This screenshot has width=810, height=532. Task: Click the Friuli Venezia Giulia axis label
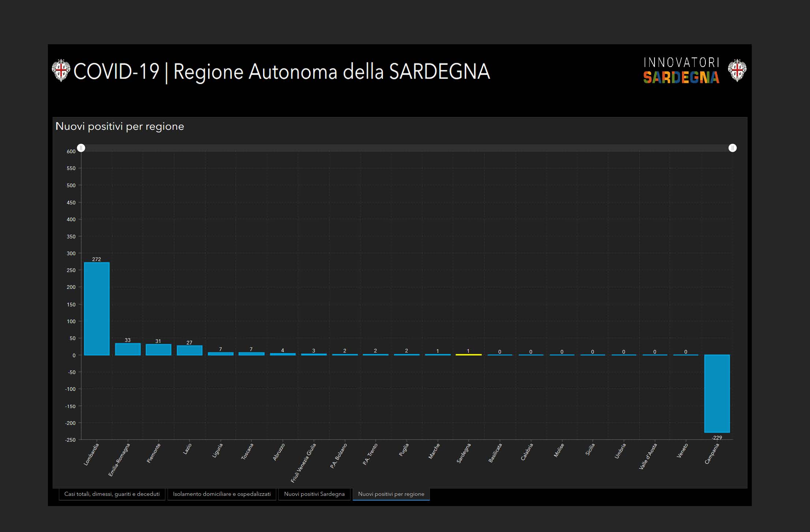tap(303, 463)
